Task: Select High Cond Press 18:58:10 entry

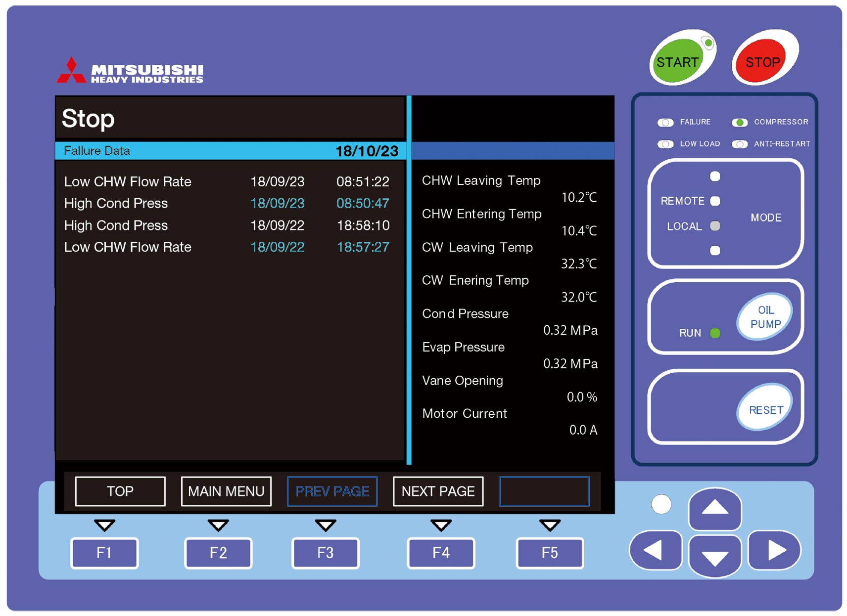Action: pyautogui.click(x=227, y=225)
